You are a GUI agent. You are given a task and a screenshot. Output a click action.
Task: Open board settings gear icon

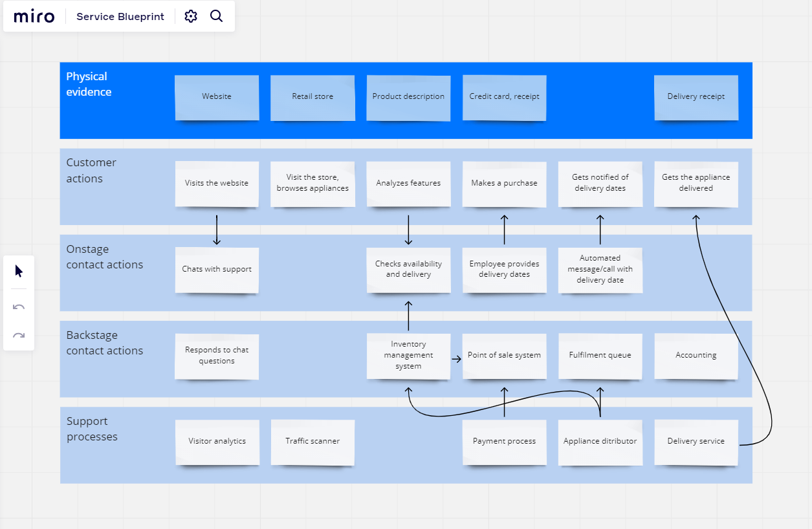191,16
